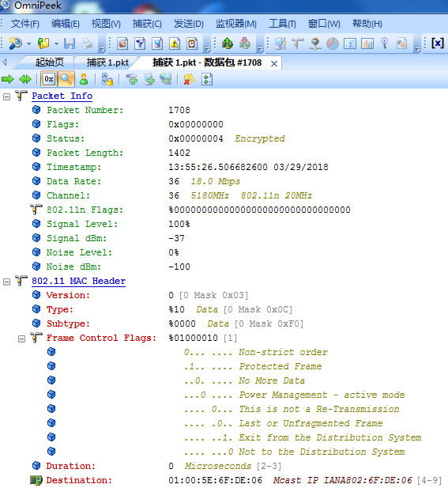
Task: Click the tab scroll left arrow
Action: coord(5,62)
